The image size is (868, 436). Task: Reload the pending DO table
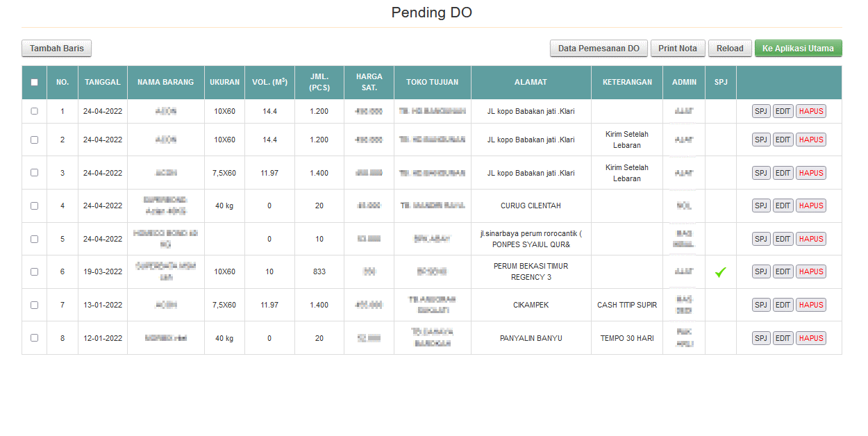pos(730,49)
